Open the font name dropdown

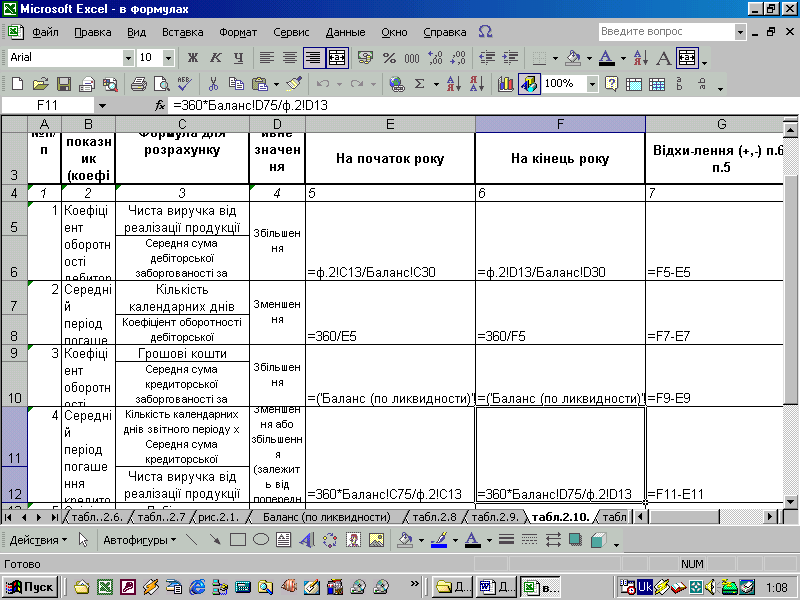128,58
